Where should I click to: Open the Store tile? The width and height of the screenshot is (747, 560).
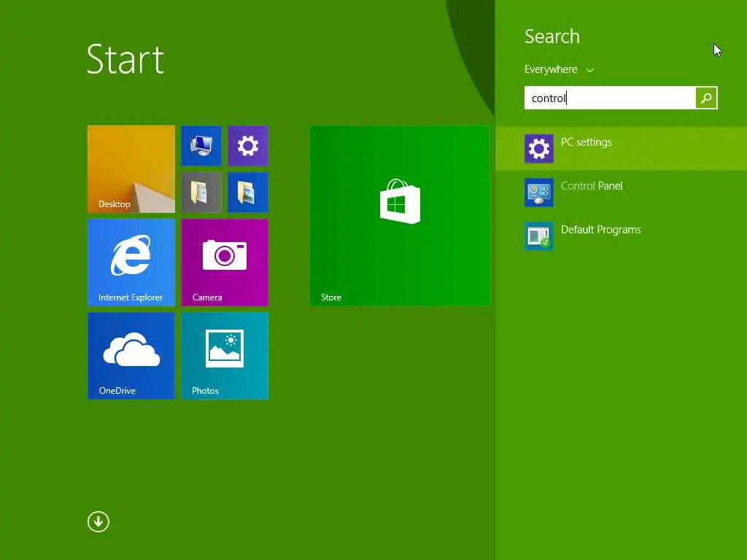pos(400,216)
